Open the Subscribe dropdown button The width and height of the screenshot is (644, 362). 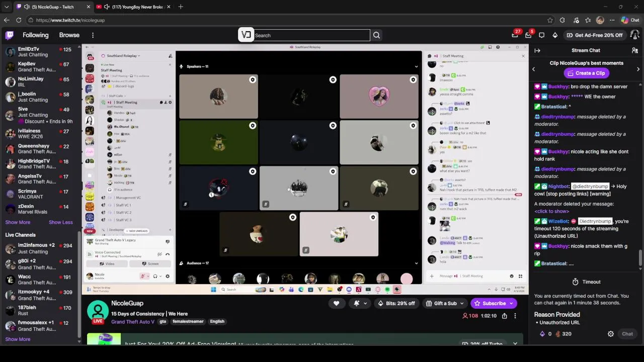click(511, 304)
